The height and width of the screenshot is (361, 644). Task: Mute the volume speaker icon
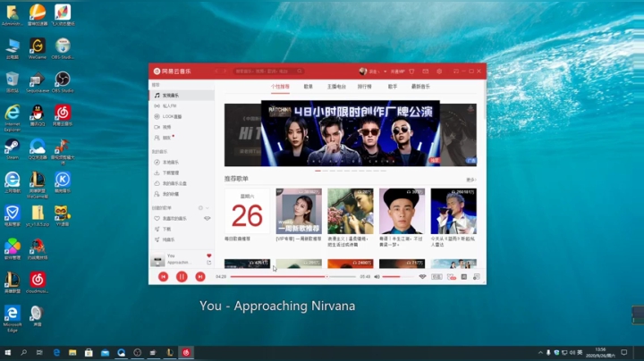pyautogui.click(x=377, y=277)
